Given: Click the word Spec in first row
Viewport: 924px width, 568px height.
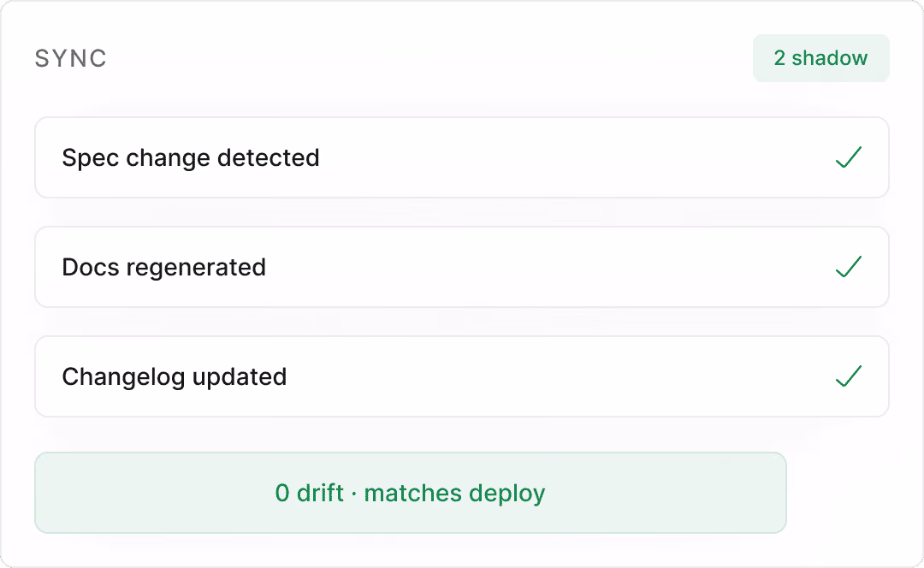Looking at the screenshot, I should point(90,158).
